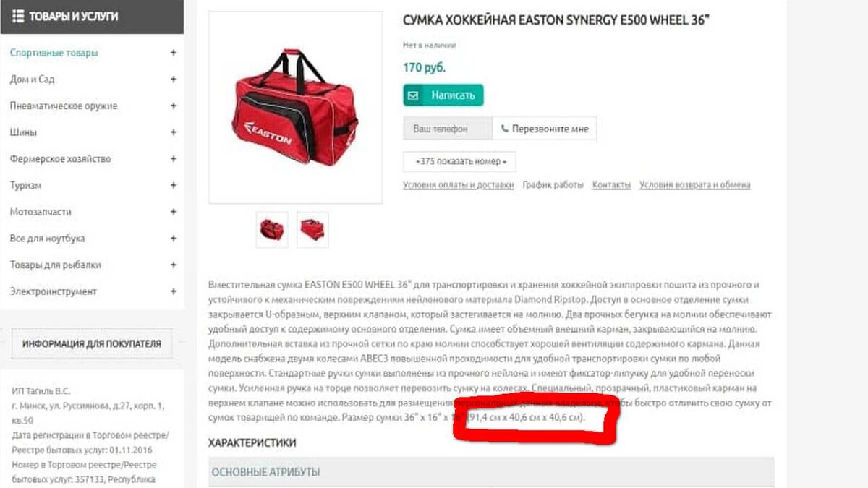Click the green Написать button

point(443,95)
